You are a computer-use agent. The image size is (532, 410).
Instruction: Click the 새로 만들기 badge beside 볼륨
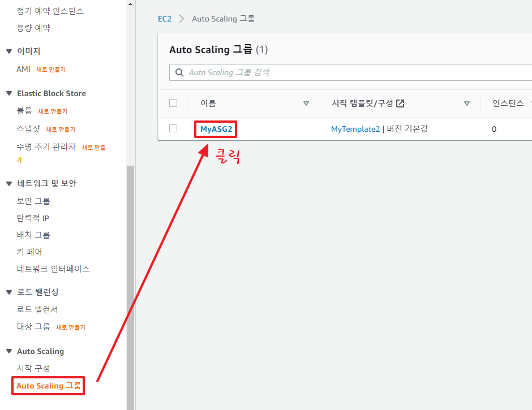(53, 111)
